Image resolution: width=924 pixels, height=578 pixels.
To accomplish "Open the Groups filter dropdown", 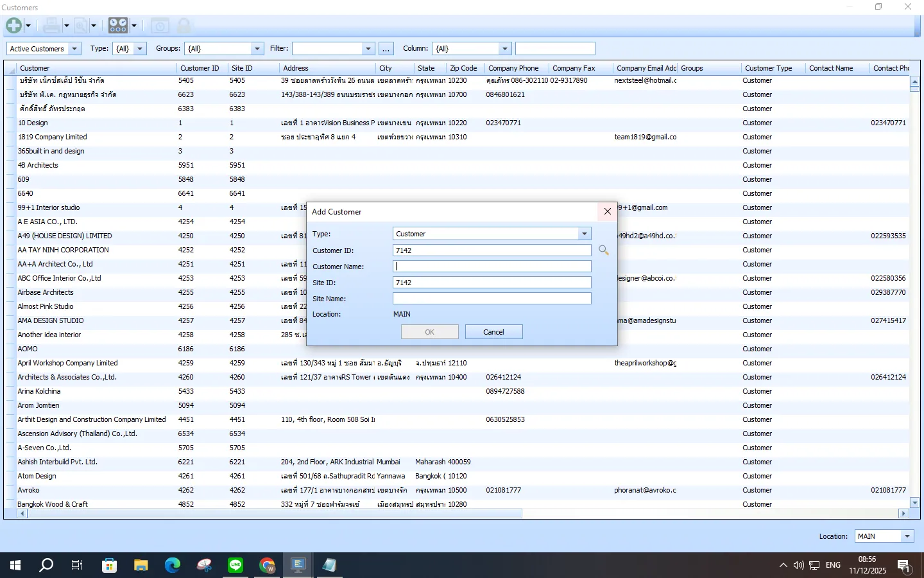I will (x=257, y=49).
